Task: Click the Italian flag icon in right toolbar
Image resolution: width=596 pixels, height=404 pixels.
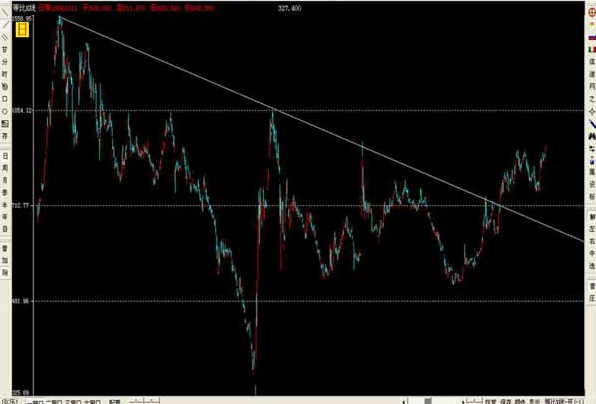Action: [x=592, y=49]
